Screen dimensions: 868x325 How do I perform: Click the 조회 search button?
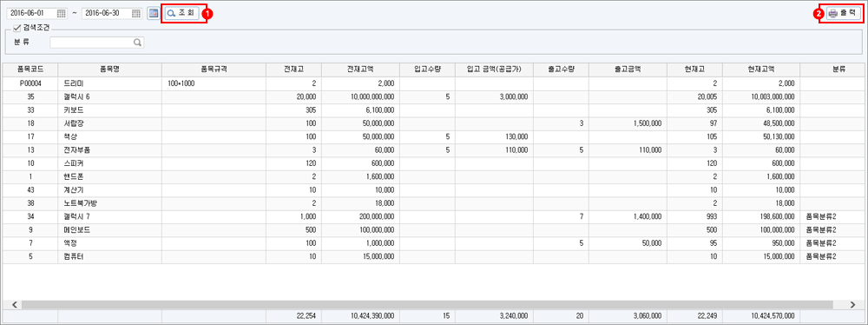tap(181, 13)
